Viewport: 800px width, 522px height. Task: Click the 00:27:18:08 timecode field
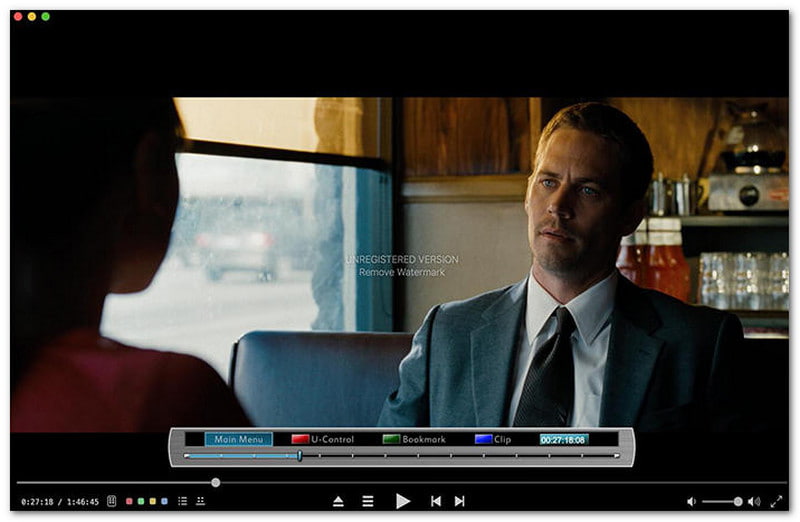point(564,439)
